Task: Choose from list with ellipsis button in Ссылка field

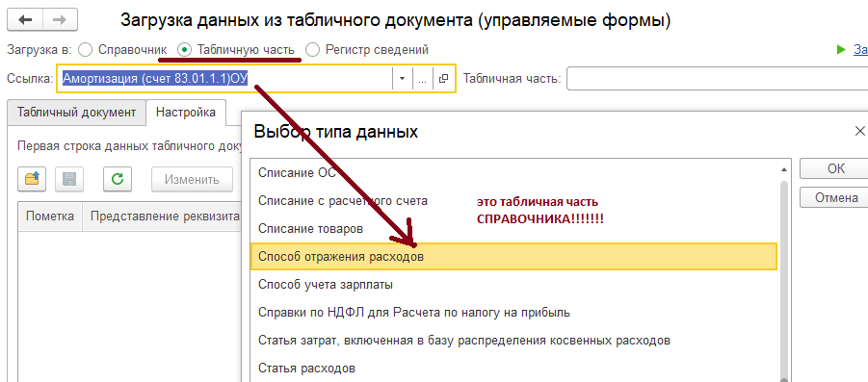Action: click(422, 79)
